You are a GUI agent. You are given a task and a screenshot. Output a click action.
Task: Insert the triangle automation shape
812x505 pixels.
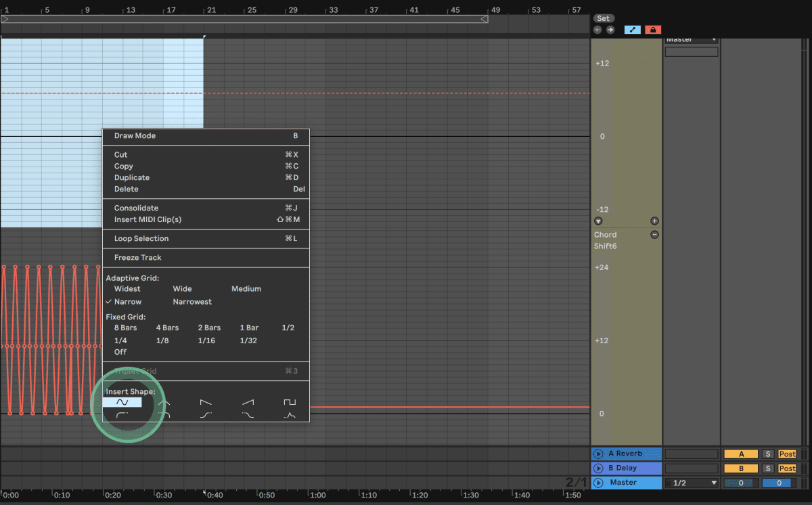[x=164, y=402]
